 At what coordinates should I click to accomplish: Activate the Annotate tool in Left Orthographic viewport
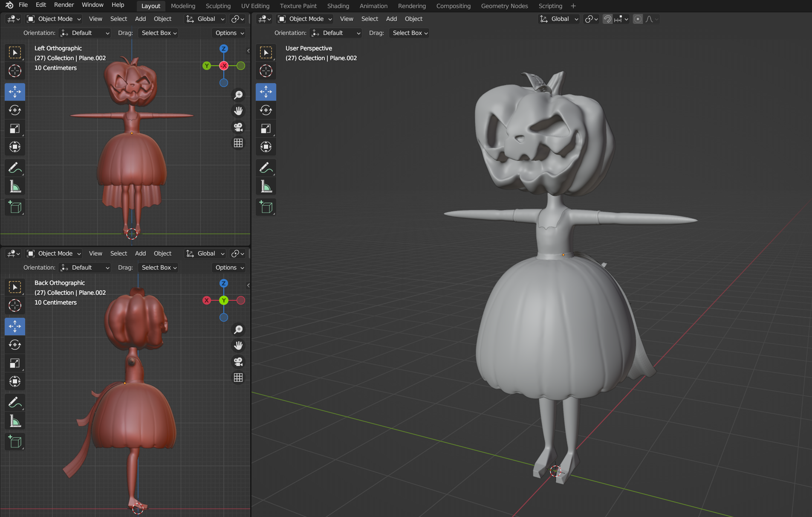15,168
